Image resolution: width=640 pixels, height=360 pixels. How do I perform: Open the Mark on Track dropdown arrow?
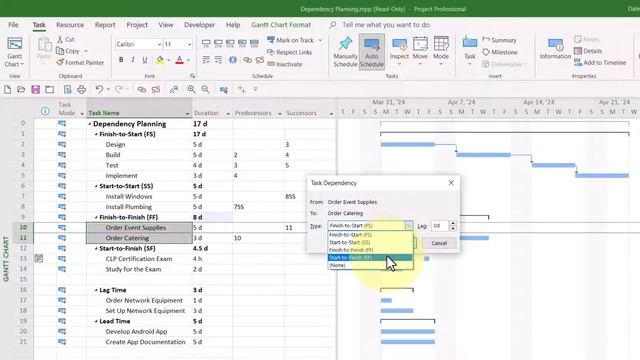tap(320, 40)
